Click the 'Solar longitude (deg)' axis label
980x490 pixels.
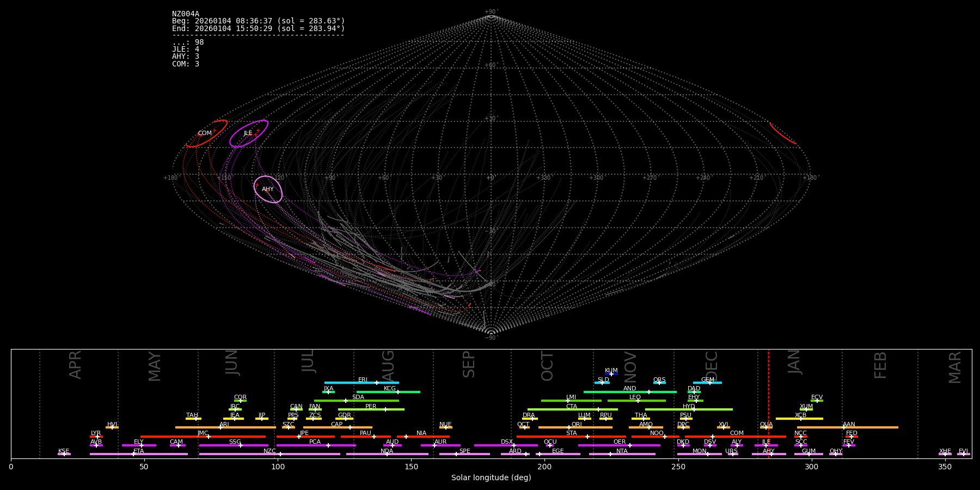pos(491,477)
